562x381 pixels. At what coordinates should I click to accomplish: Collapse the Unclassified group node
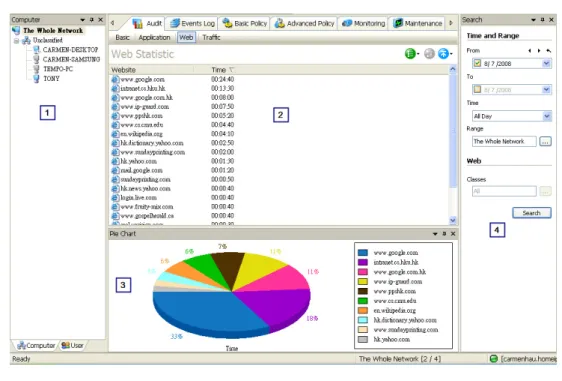(x=16, y=41)
